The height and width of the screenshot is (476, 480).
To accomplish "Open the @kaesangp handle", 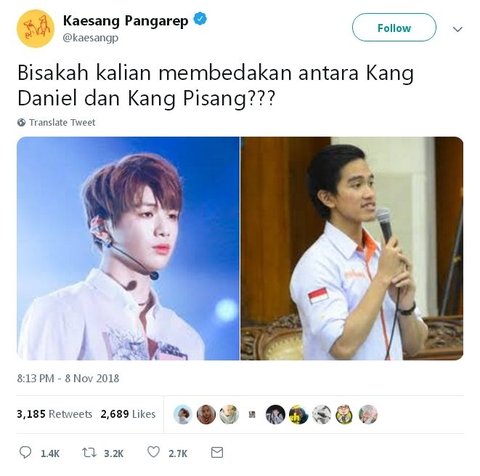I will (x=90, y=38).
